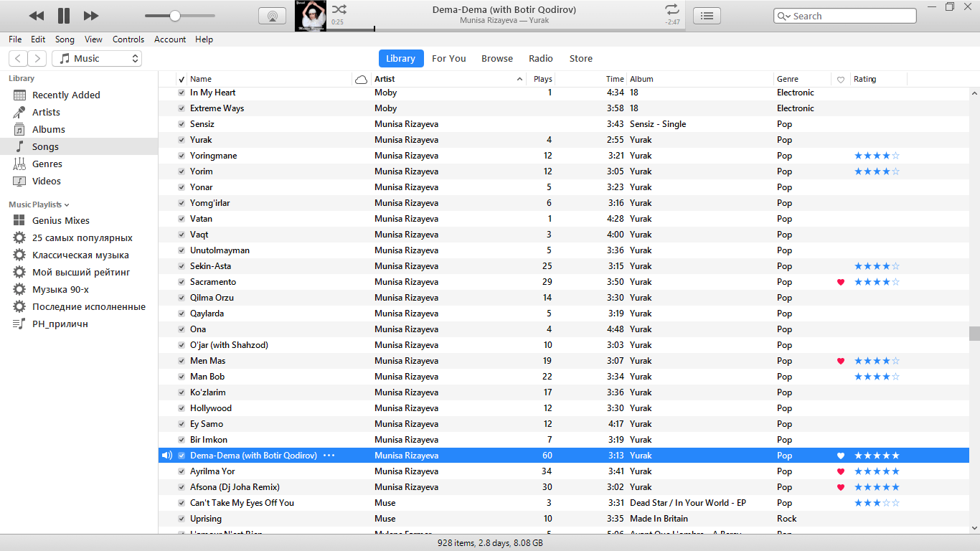Sort by the Artist column header
980x551 pixels.
tap(449, 79)
